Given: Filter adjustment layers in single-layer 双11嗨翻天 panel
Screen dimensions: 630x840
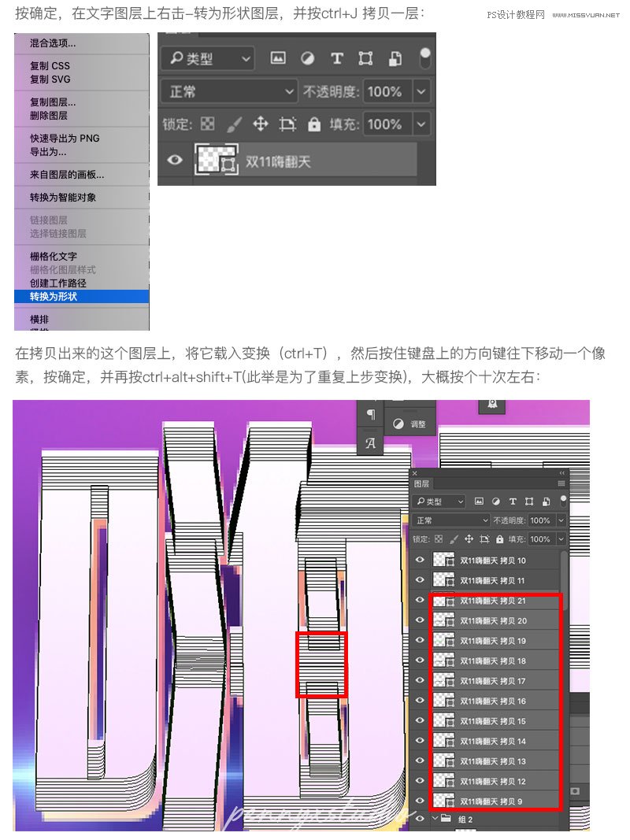Looking at the screenshot, I should (307, 57).
